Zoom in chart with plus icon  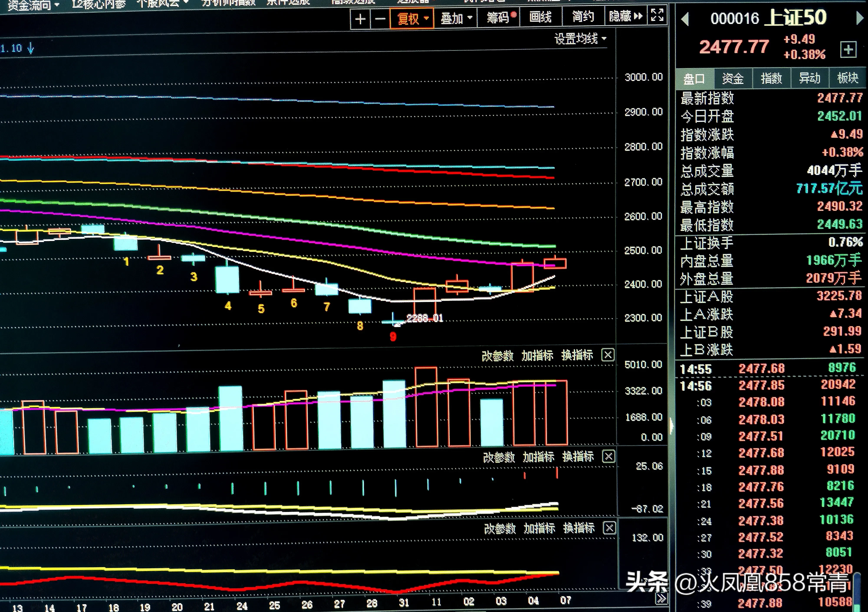[360, 18]
